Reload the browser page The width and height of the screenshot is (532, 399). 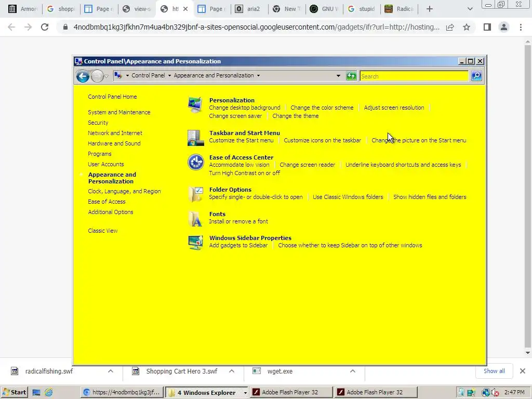coord(45,27)
